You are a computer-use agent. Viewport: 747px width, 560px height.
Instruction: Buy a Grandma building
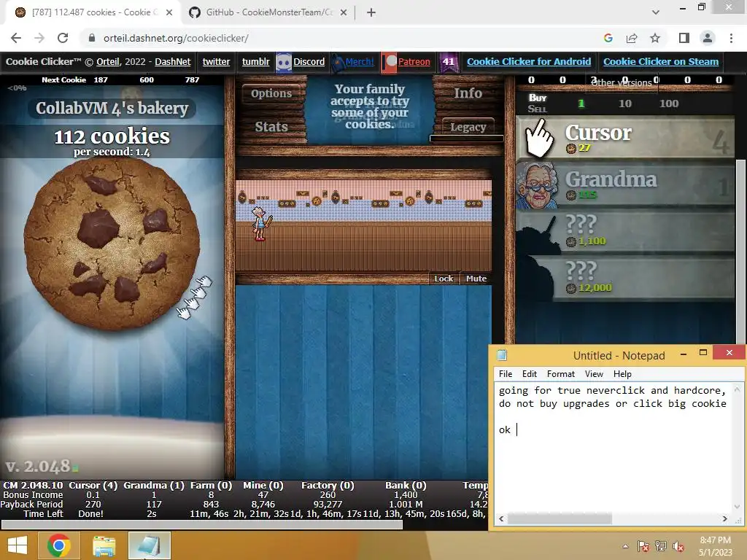[625, 184]
